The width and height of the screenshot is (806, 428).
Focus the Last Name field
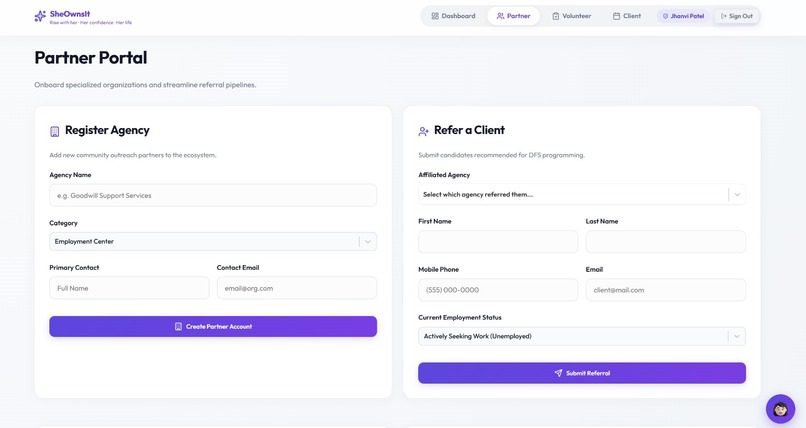[666, 241]
